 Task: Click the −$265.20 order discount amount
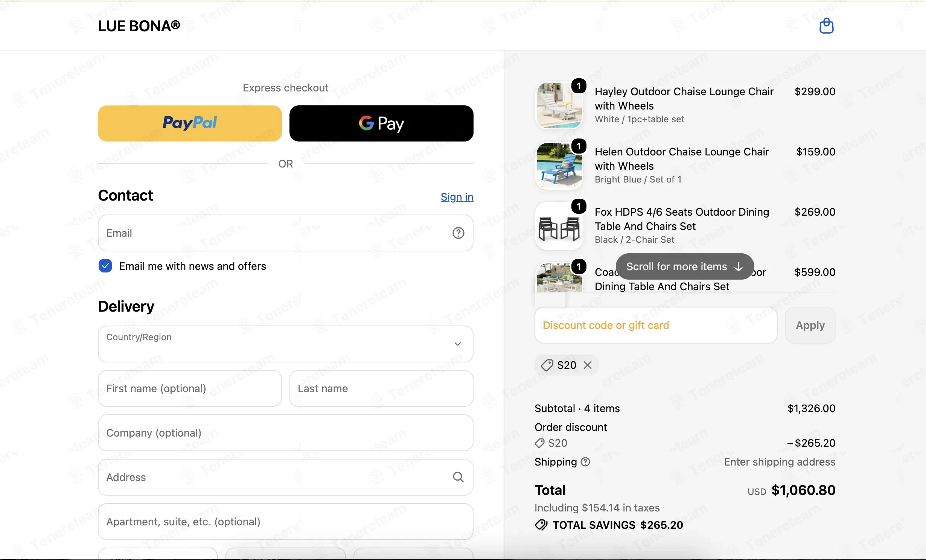811,443
